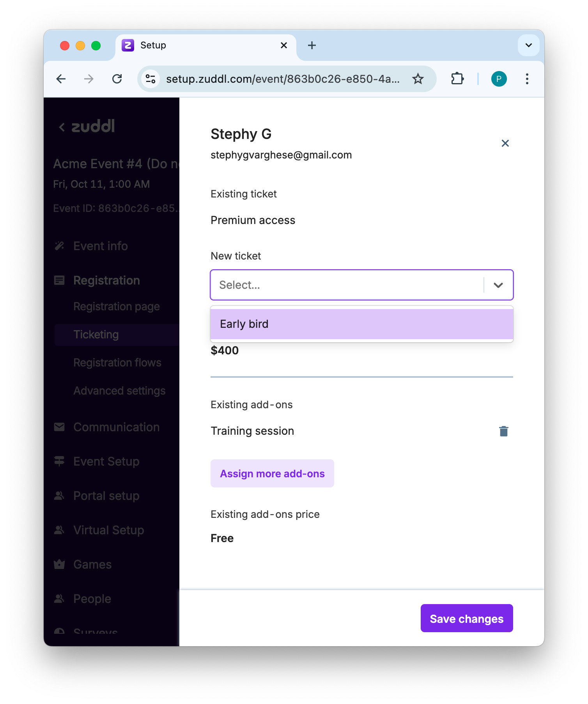
Task: Open a new browser tab
Action: coord(312,45)
